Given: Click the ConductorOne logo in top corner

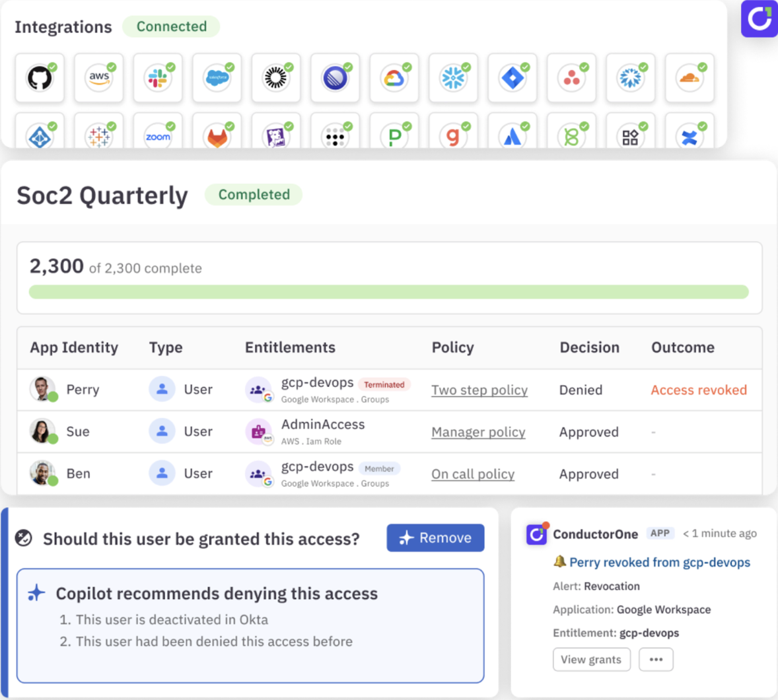Looking at the screenshot, I should coord(759,18).
